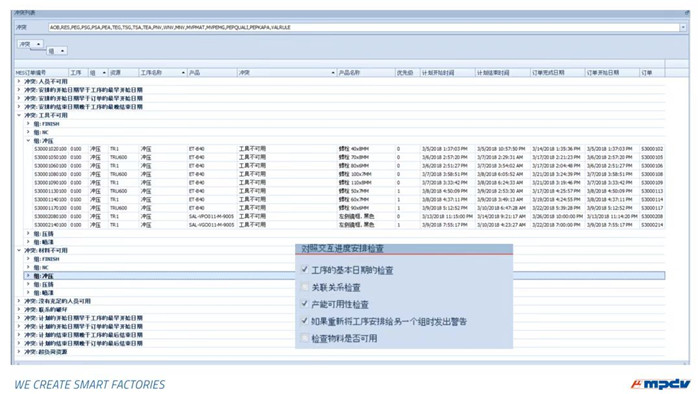Select order cell S3000102
This screenshot has height=394, width=700.
tap(652, 149)
